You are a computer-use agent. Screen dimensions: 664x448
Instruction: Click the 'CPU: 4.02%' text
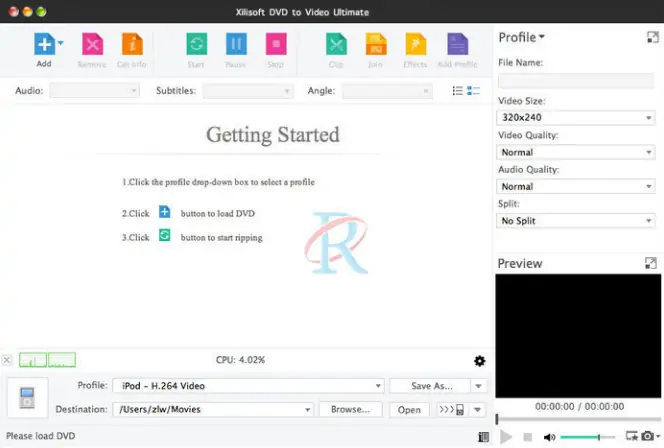point(240,360)
